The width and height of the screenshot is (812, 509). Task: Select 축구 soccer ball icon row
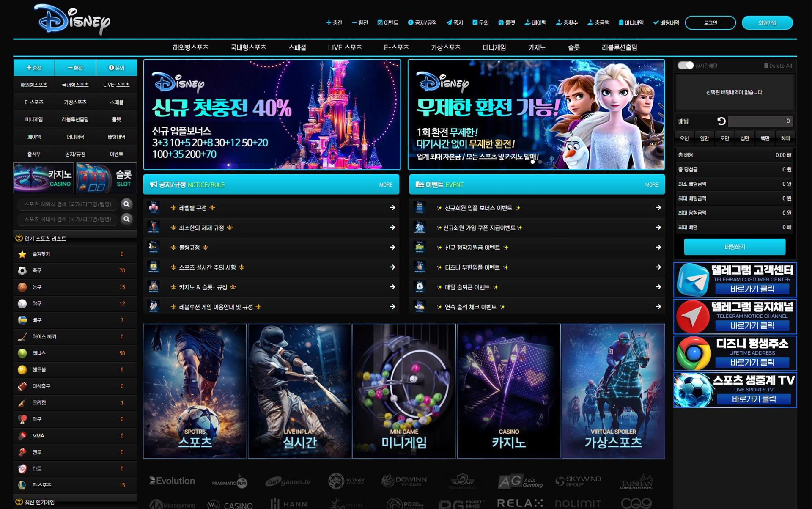(x=75, y=270)
